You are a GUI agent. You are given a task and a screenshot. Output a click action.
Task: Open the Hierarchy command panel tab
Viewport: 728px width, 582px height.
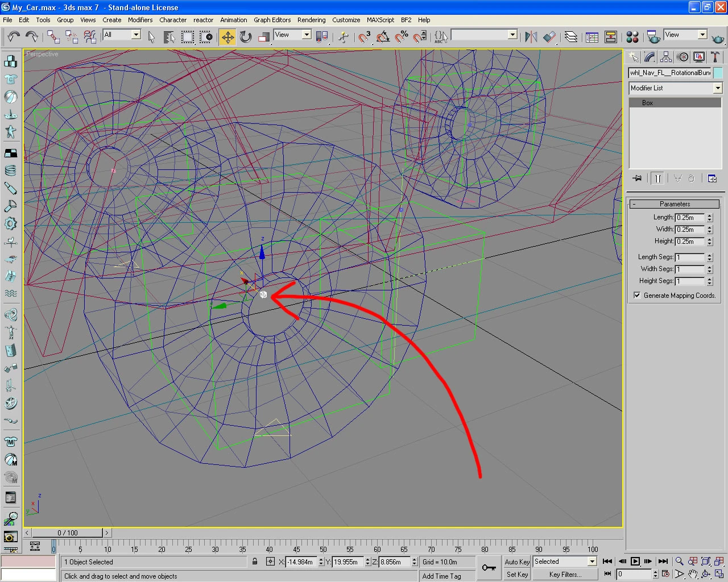point(666,57)
